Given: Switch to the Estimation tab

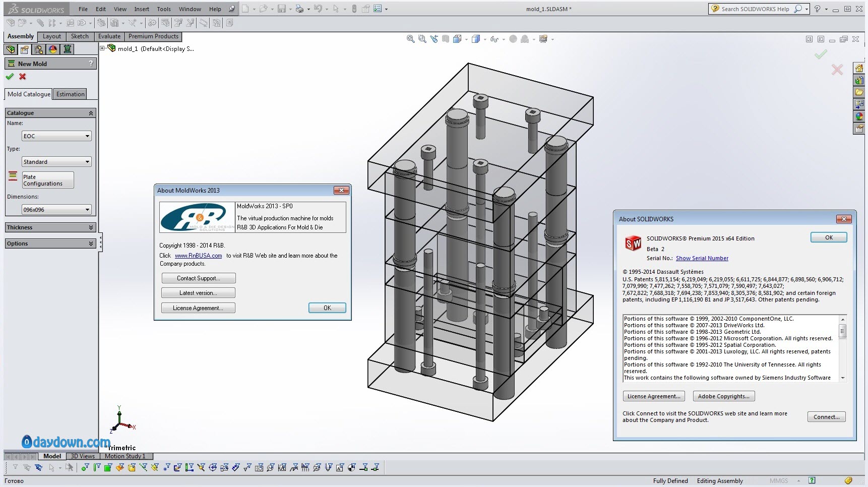Looking at the screenshot, I should [x=71, y=94].
